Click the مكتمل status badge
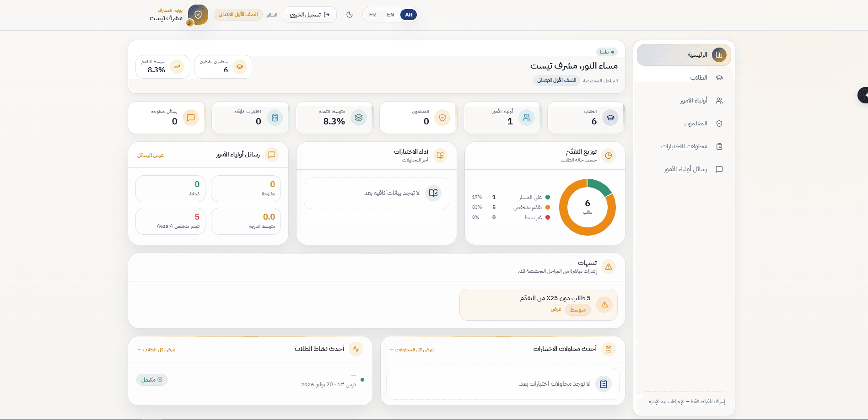The image size is (868, 420). (152, 380)
